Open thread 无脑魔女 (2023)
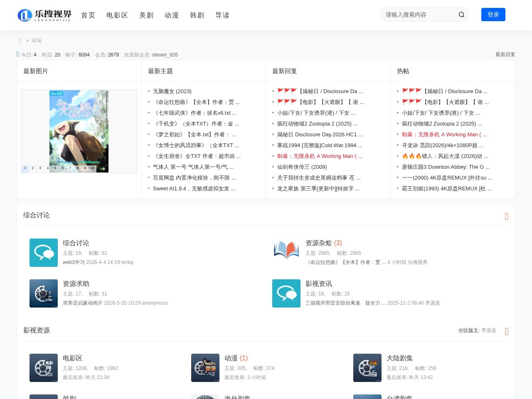The width and height of the screenshot is (532, 399). coord(172,91)
